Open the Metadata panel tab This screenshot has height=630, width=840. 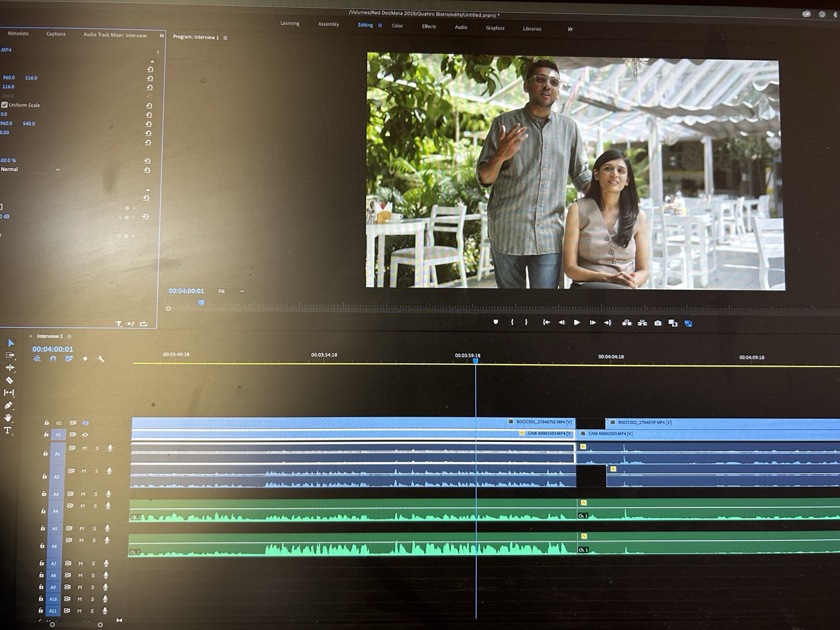pyautogui.click(x=18, y=33)
